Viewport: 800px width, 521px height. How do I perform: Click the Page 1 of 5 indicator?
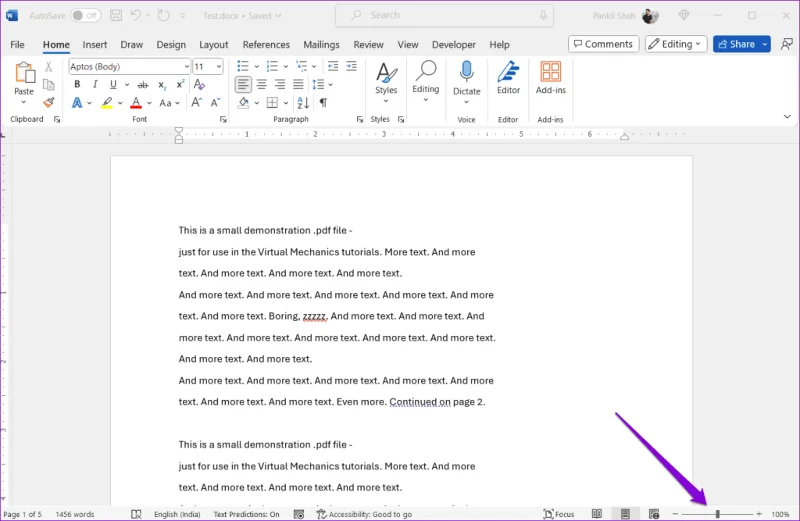click(22, 514)
